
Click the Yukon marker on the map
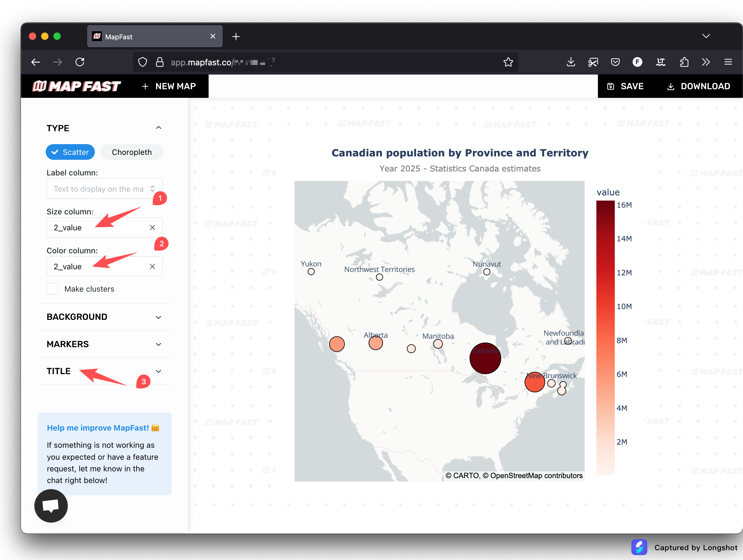[311, 272]
